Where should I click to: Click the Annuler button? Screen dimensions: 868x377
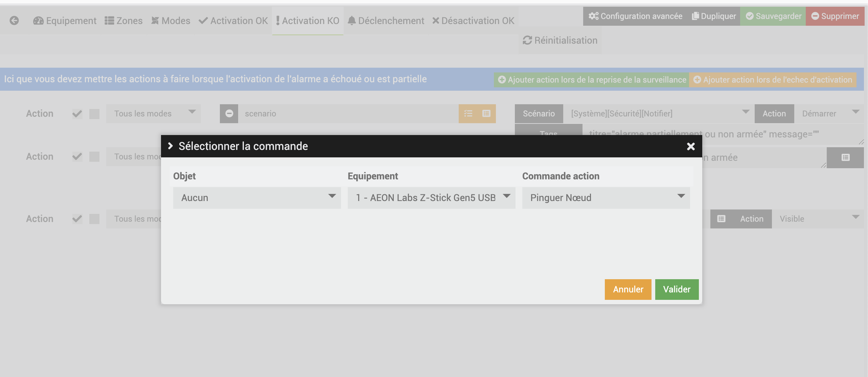pyautogui.click(x=628, y=289)
